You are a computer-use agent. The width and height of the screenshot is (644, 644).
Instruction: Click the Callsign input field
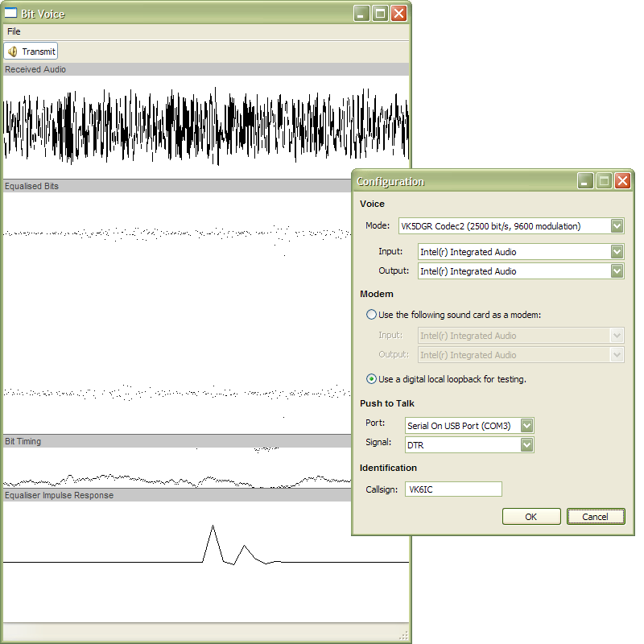click(x=453, y=489)
